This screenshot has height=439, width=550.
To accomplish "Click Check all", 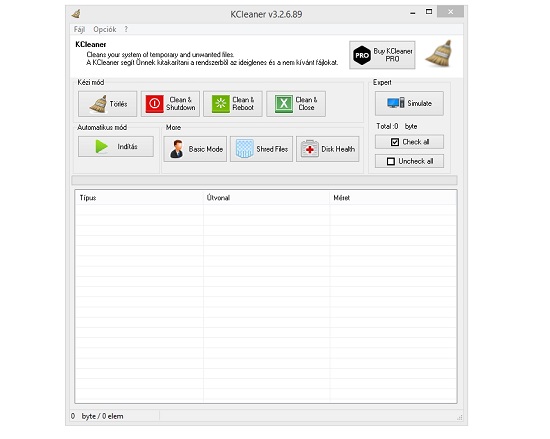I will click(x=409, y=142).
